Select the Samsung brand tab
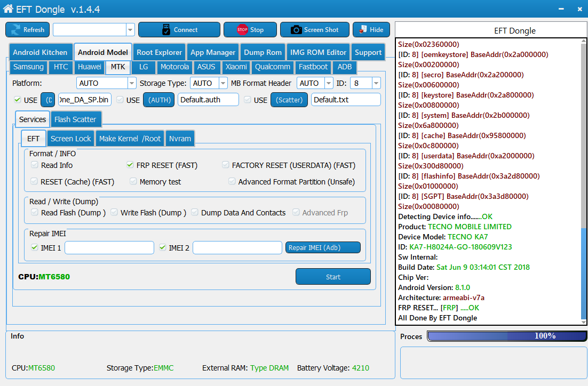Image resolution: width=588 pixels, height=386 pixels. pyautogui.click(x=28, y=67)
